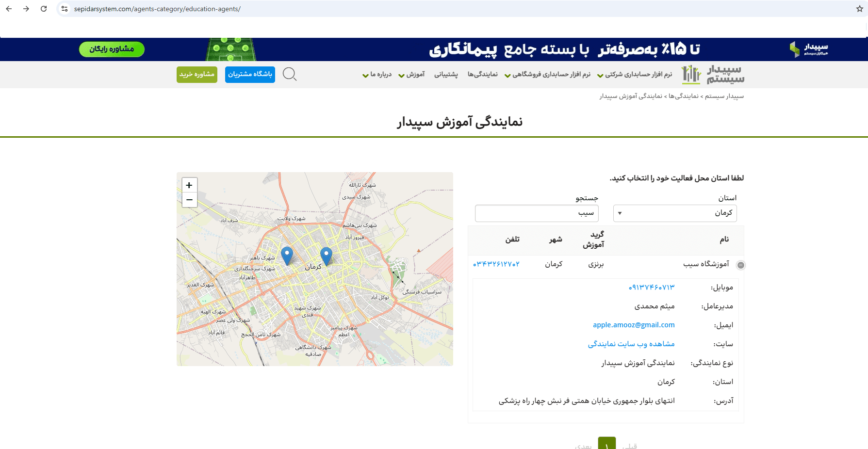Click نمایندگی آموزش سپیدار type value

tap(638, 363)
